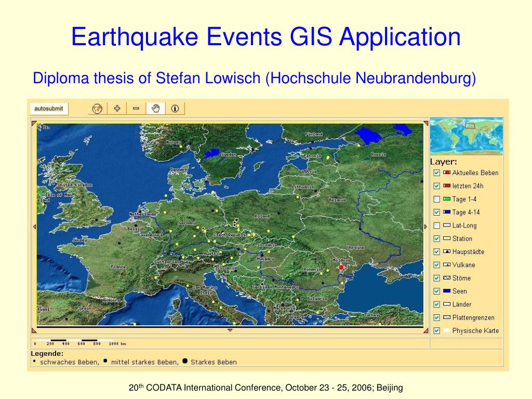The image size is (532, 399).
Task: Click the Plattengrenzen layer symbol icon
Action: pos(447,317)
